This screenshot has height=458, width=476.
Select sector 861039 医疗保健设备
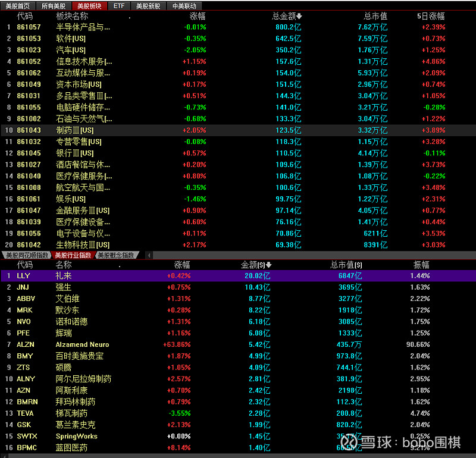(x=238, y=222)
